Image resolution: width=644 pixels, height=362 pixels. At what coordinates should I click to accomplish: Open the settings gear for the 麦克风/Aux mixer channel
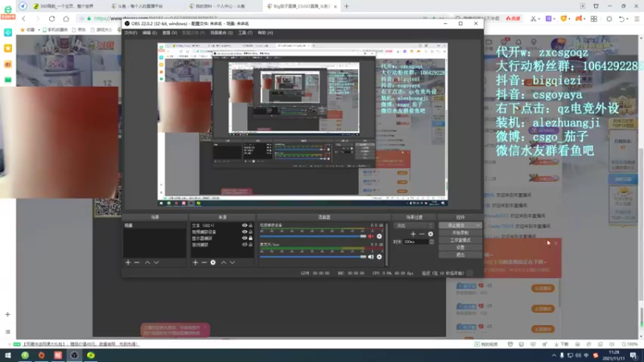(379, 257)
